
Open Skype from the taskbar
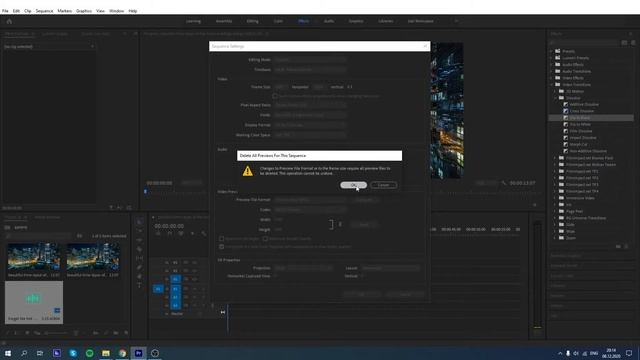pos(73,353)
